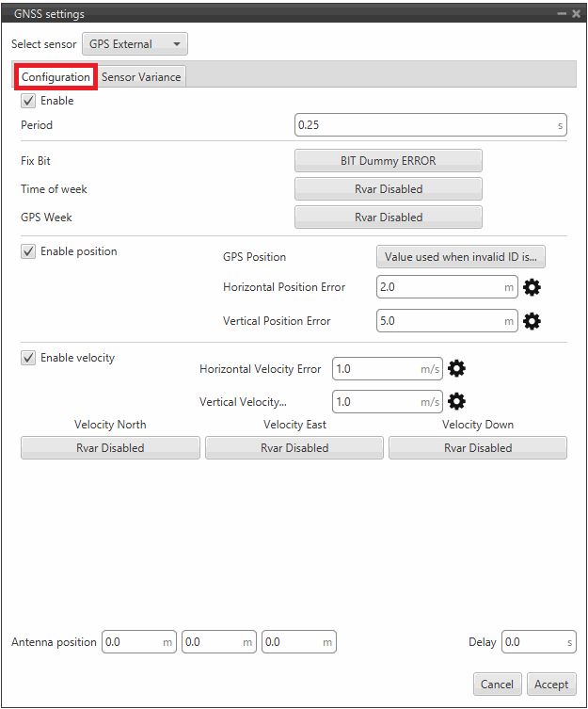588x709 pixels.
Task: Open settings gear for Horizontal Velocity Error
Action: tap(456, 369)
